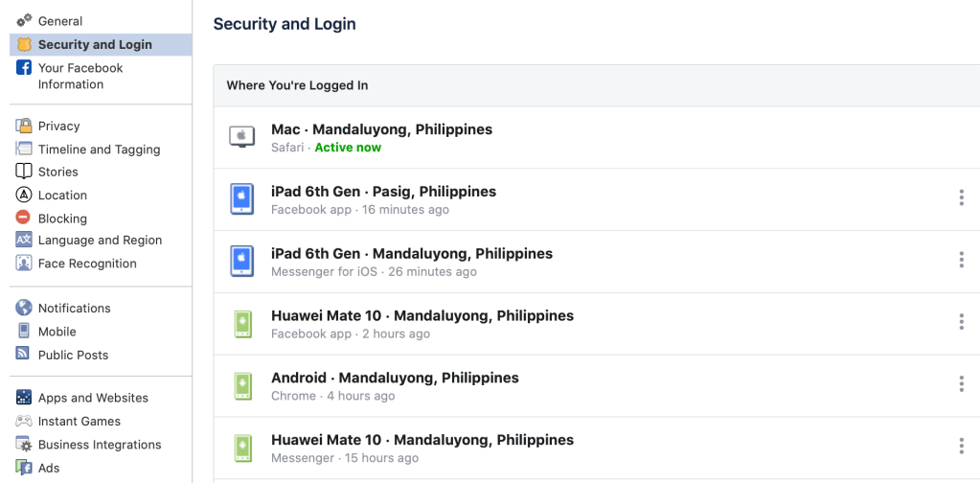980x483 pixels.
Task: Expand options for Huawei Mate 10 Messenger session
Action: pos(961,447)
